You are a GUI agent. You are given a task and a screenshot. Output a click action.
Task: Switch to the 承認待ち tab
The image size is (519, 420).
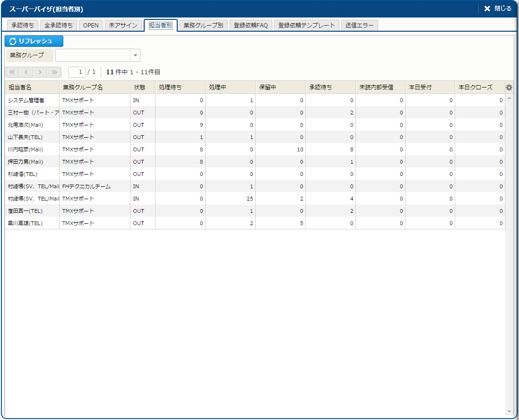tap(23, 26)
